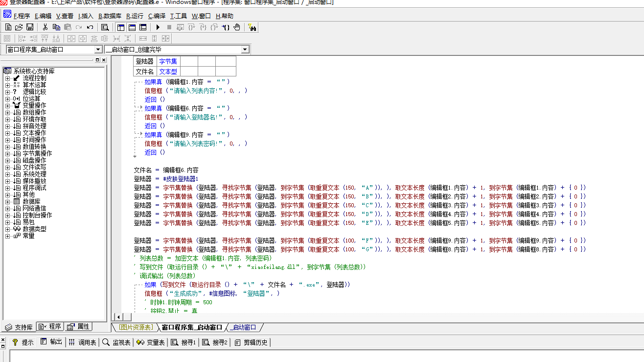The height and width of the screenshot is (362, 644).
Task: Open the C.编译 menu
Action: pos(157,16)
